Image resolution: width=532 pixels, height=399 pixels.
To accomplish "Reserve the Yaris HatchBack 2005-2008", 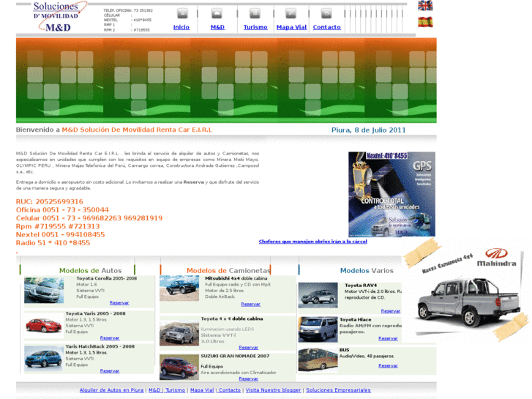I will click(x=110, y=371).
